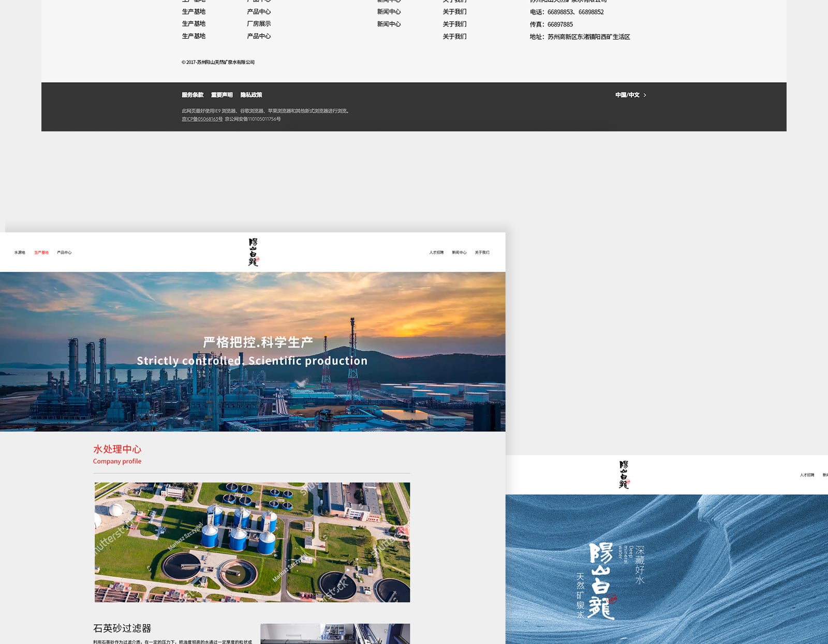Click the blue wave 深藏好水 banner
828x644 pixels.
[x=667, y=569]
